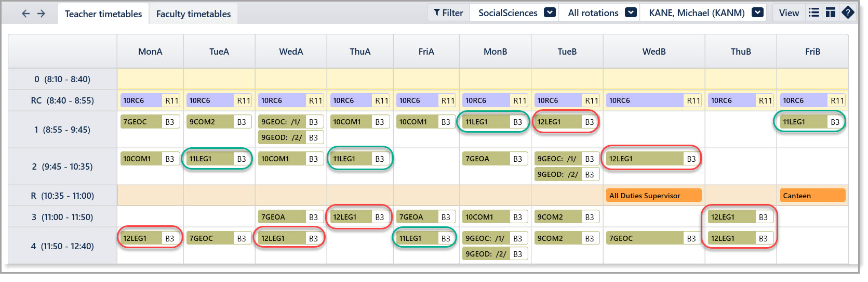This screenshot has width=868, height=282.
Task: Open the 10RC6 roll call on MonA
Action: click(x=150, y=100)
